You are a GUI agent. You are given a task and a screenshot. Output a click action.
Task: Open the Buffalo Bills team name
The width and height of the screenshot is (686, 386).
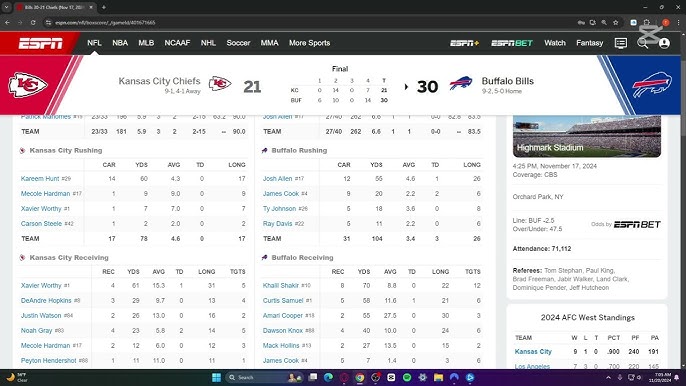click(x=508, y=81)
